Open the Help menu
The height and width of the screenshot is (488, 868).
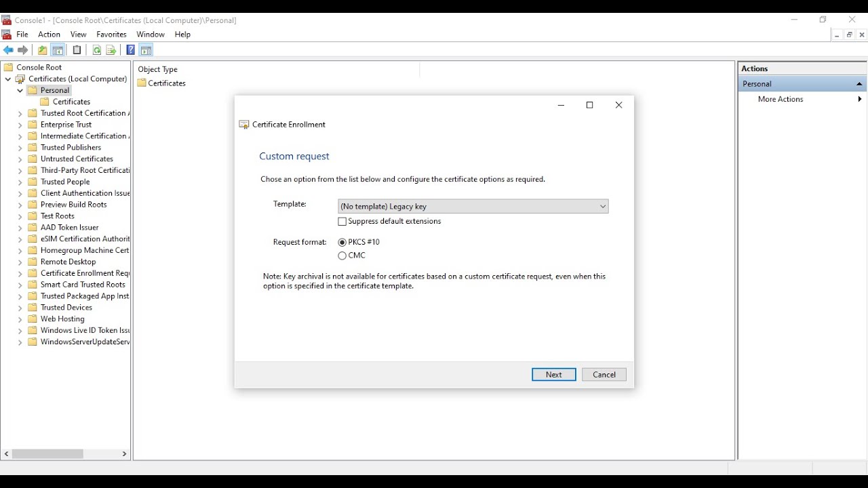182,35
